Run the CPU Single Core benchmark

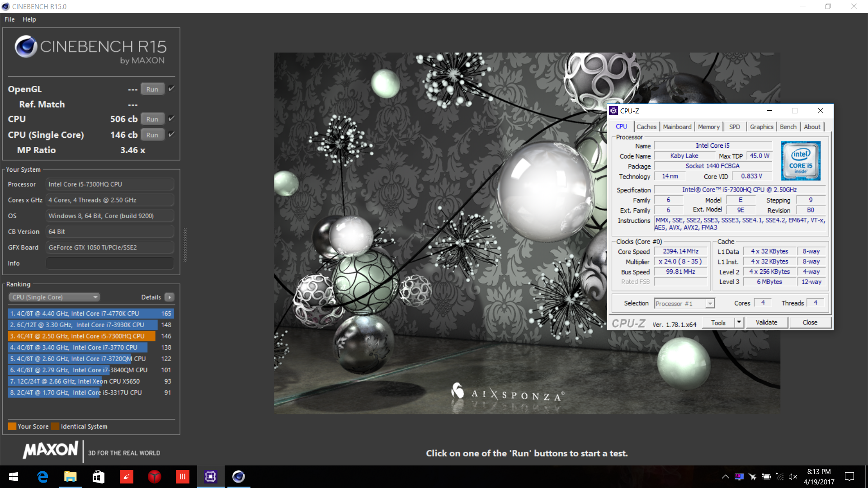[x=152, y=135]
